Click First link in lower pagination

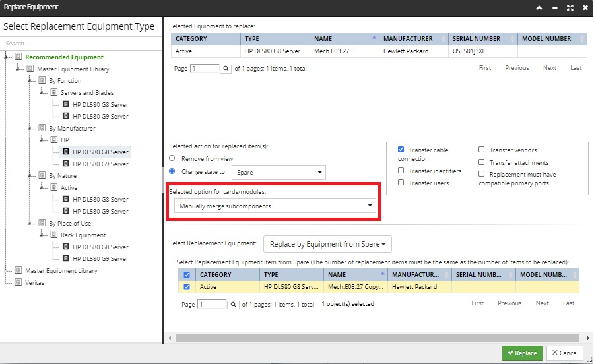coord(477,303)
